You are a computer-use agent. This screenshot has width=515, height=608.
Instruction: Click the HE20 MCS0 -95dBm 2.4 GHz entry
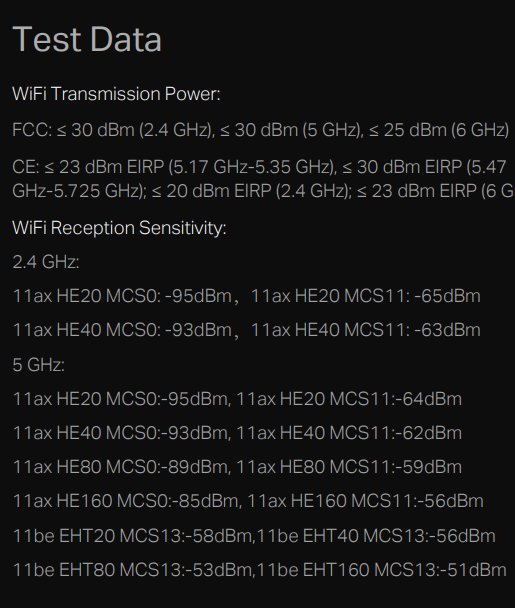click(x=123, y=296)
